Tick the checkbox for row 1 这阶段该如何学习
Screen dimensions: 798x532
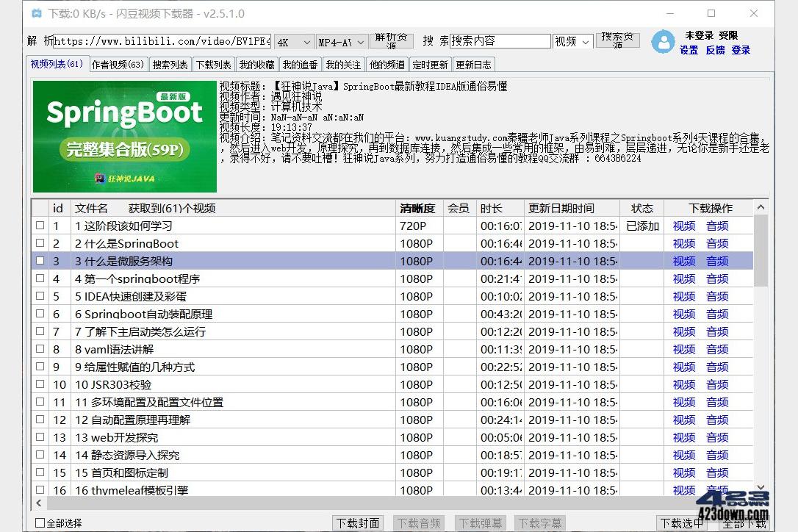(x=40, y=225)
